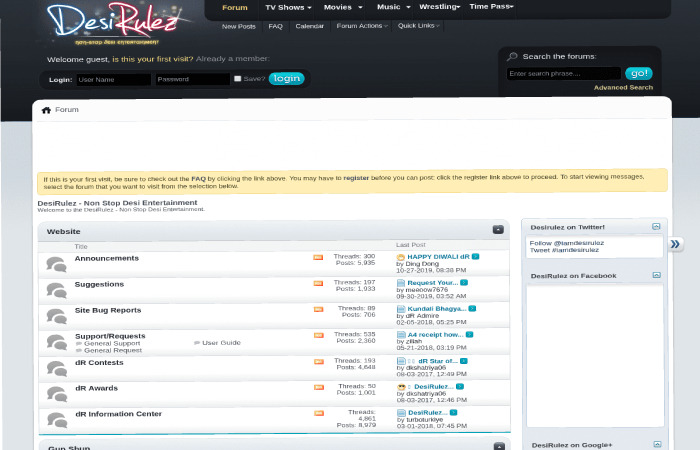Click the search magnifier icon

click(x=512, y=57)
